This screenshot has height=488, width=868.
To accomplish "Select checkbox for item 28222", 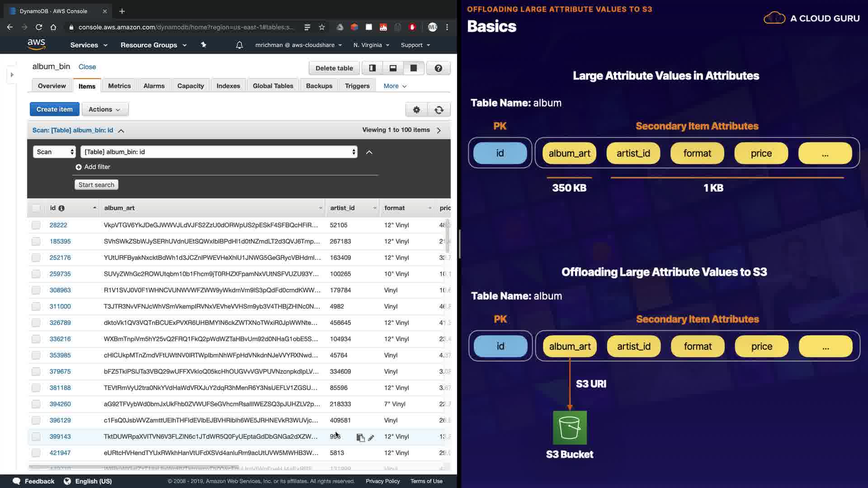I will click(x=36, y=225).
